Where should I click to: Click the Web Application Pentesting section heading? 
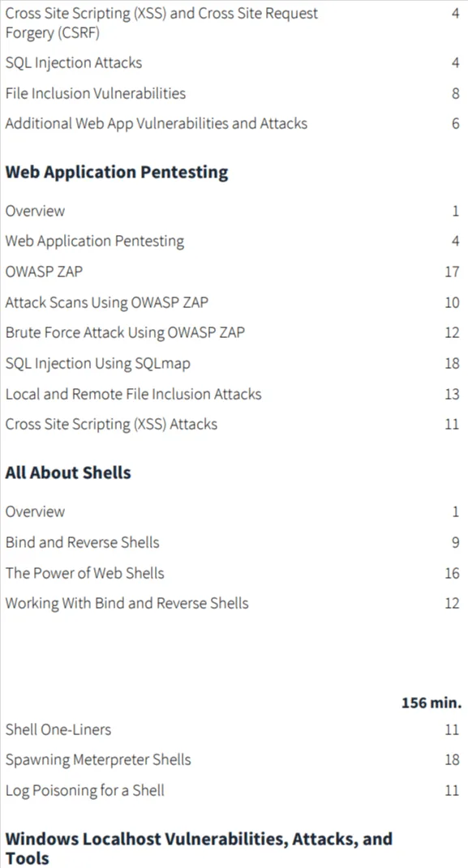[x=117, y=172]
